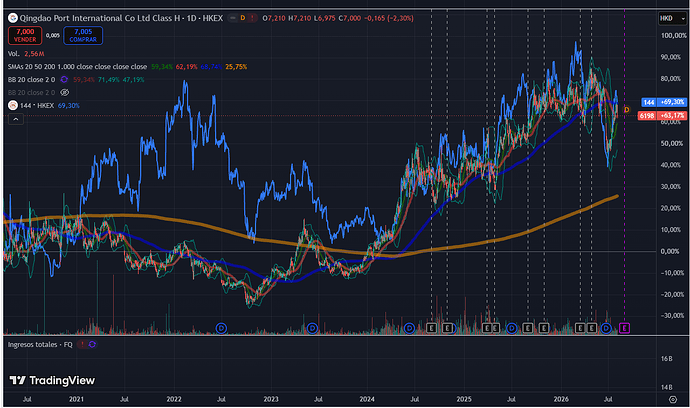Select the 144 · HKEX comparison legend entry
This screenshot has width=690, height=408.
click(x=37, y=106)
